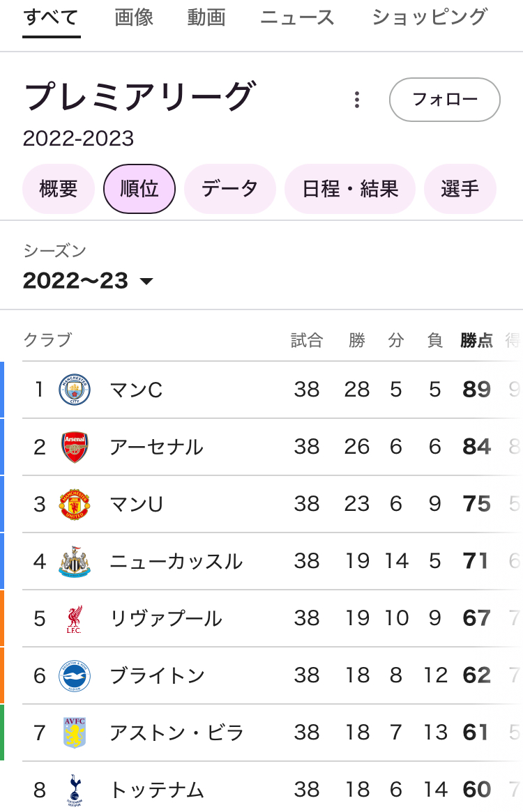Click the Liverpool club crest
Viewport: 523px width, 812px height.
coord(75,618)
